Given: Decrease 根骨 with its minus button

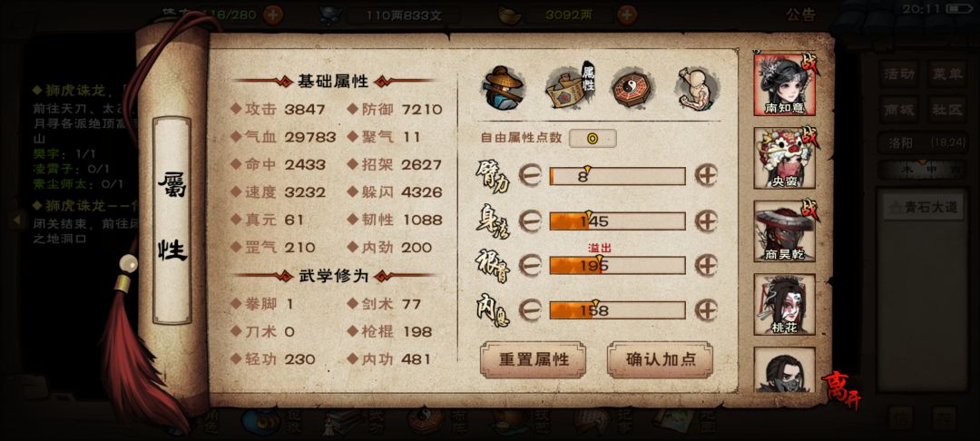Looking at the screenshot, I should pyautogui.click(x=530, y=266).
